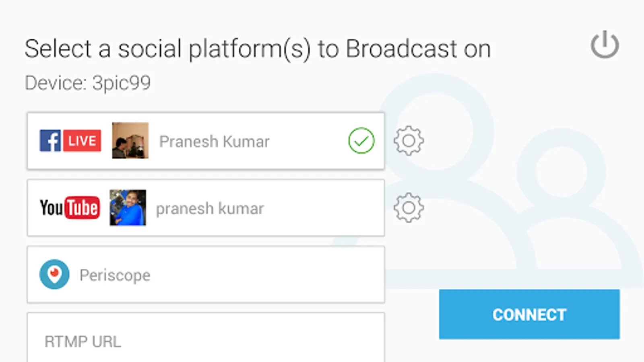
Task: Focus the RTMP URL input field
Action: point(205,341)
